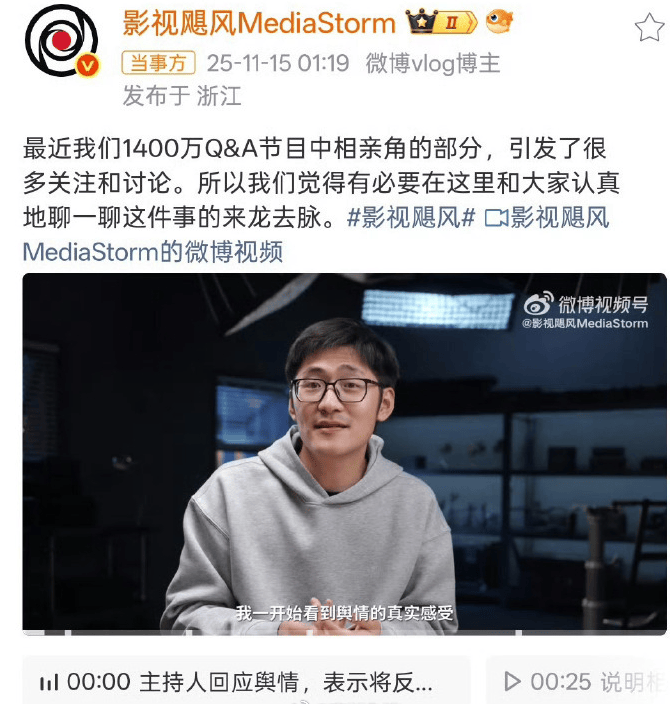Tap the 发布于 浙江 location text
Viewport: 670px width, 704px height.
point(182,96)
